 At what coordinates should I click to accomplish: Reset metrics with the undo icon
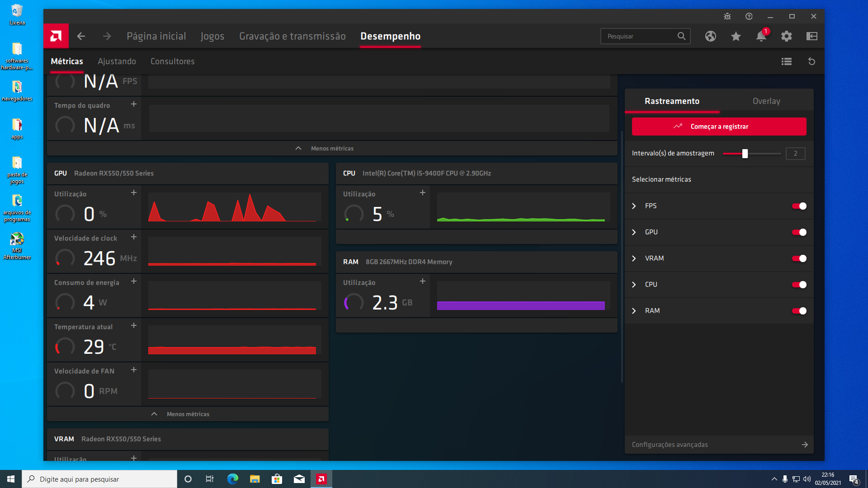[x=812, y=61]
